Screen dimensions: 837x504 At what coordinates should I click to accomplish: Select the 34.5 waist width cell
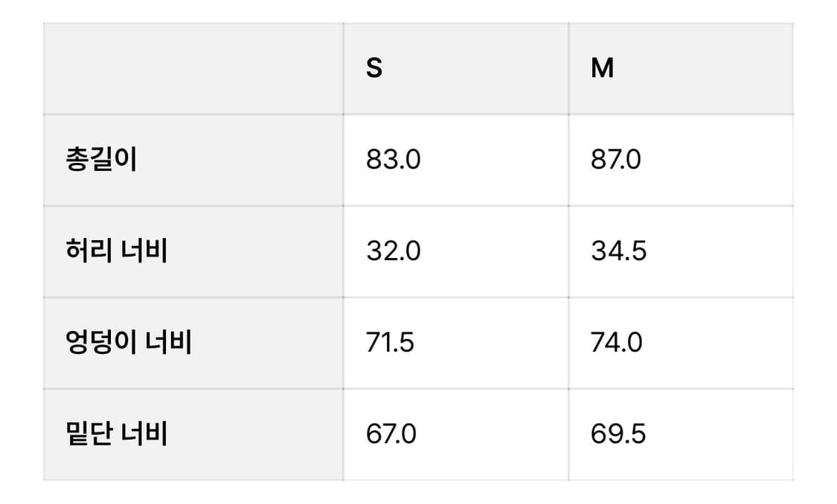[681, 252]
